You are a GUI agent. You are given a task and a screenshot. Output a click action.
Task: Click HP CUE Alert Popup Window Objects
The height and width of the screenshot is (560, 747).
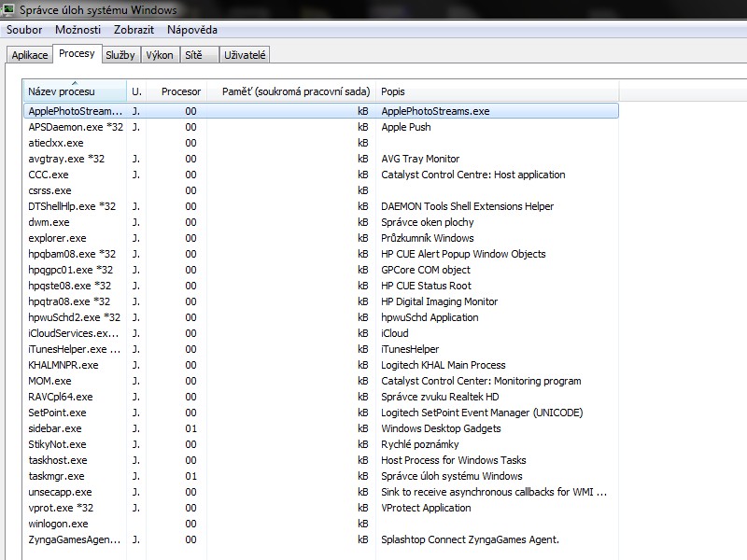pyautogui.click(x=463, y=254)
